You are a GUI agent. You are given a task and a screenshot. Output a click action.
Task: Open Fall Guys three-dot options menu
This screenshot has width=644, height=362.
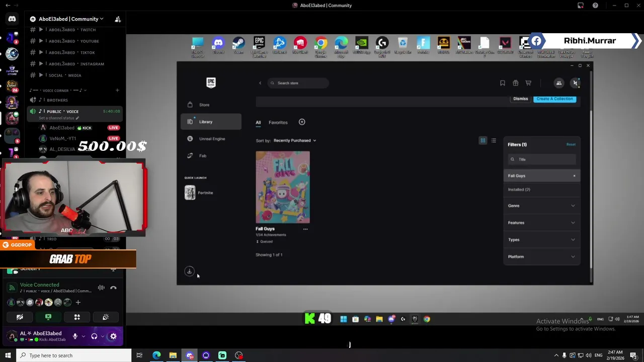tap(305, 229)
